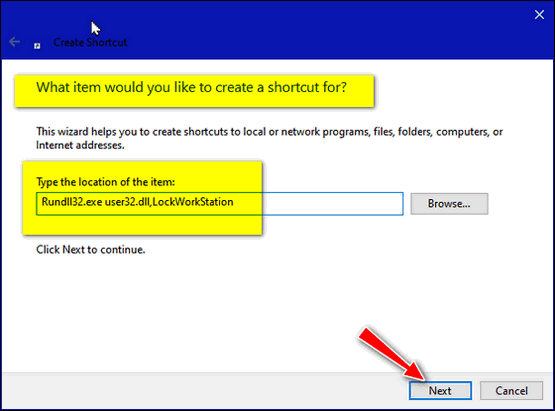
Task: Click the 'This wizard helps you' description paragraph
Action: [x=269, y=138]
